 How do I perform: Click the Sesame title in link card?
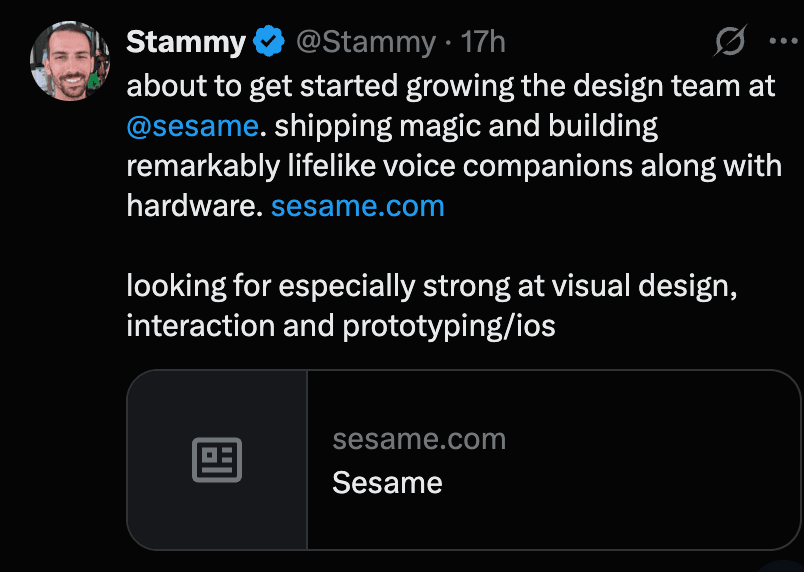point(387,482)
